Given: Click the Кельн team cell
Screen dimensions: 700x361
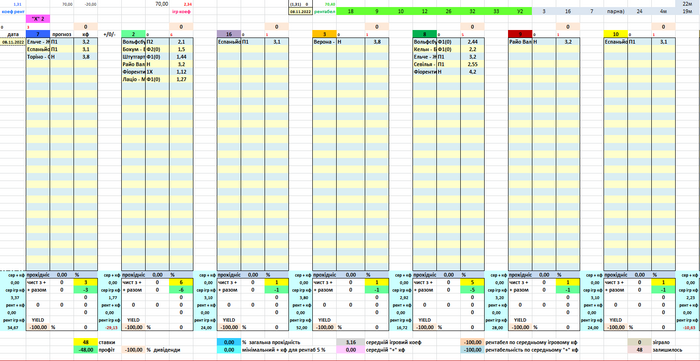Looking at the screenshot, I should [x=425, y=49].
